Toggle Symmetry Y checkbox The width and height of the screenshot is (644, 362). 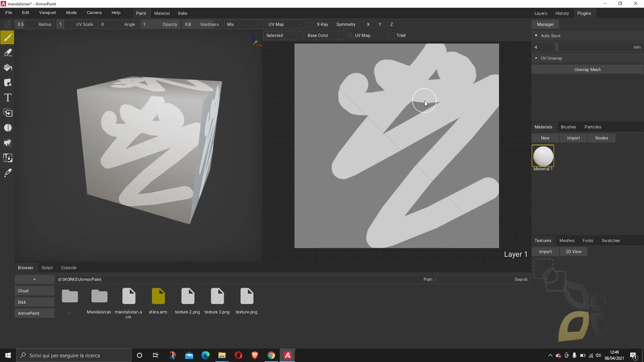click(x=374, y=24)
